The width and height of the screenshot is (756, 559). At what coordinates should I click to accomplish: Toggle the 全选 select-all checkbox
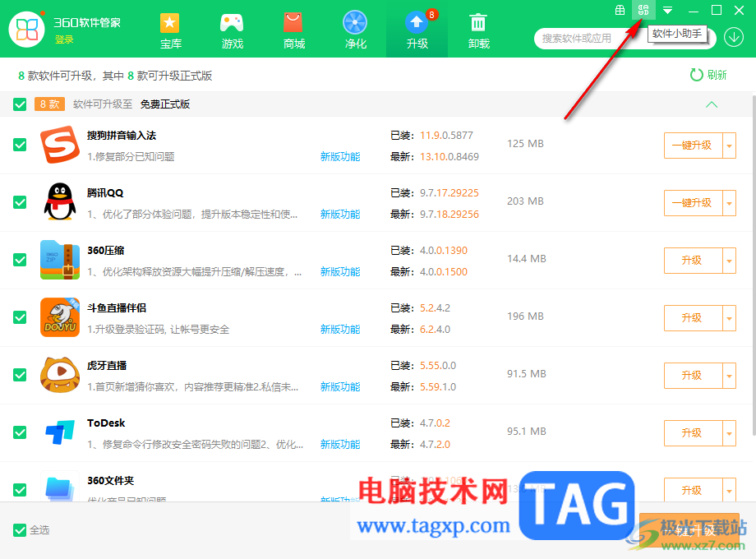(x=20, y=530)
